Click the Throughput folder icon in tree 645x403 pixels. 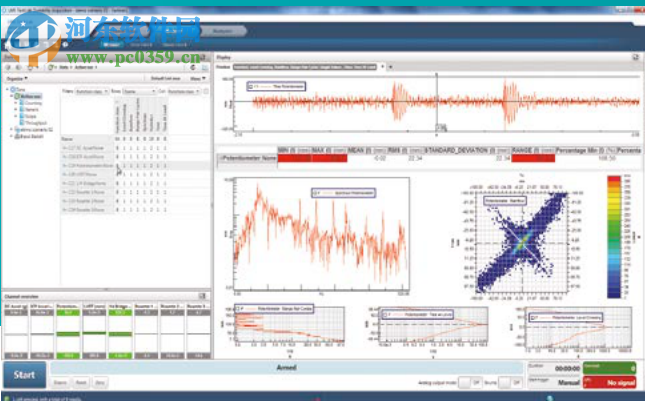click(21, 123)
